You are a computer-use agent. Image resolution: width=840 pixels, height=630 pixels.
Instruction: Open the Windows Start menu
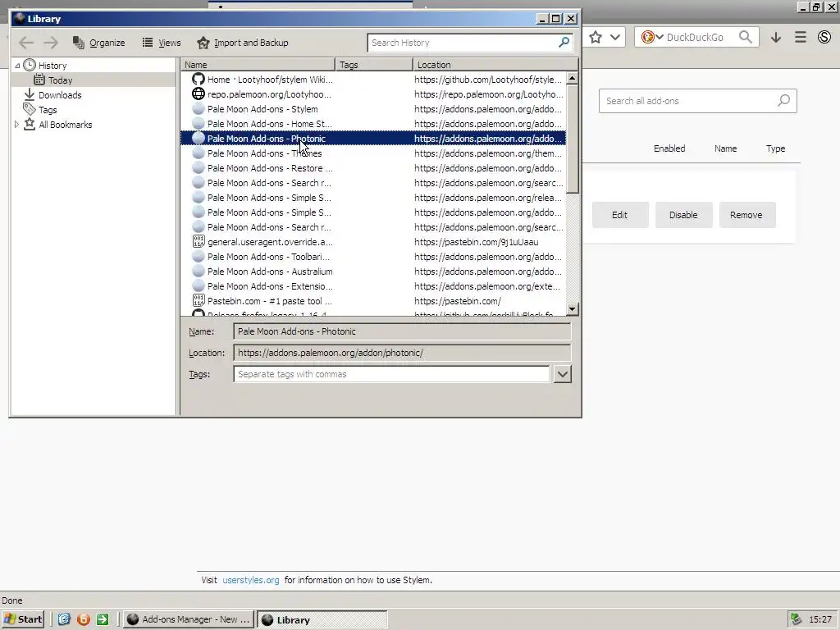(22, 619)
